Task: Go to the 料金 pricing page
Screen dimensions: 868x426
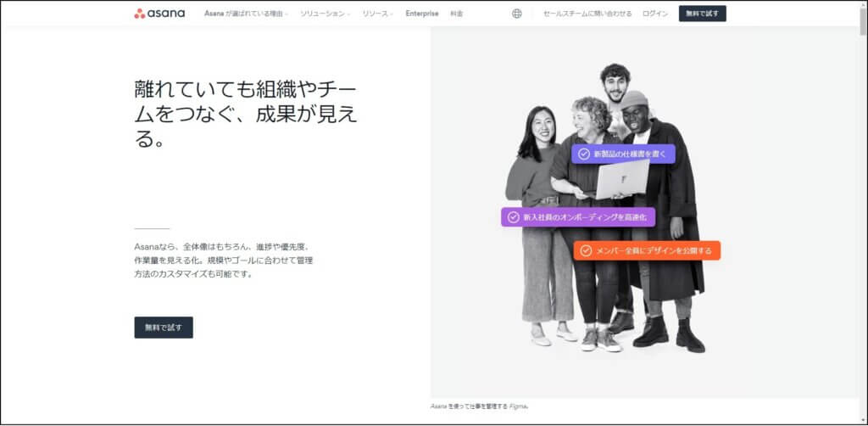Action: click(x=457, y=14)
